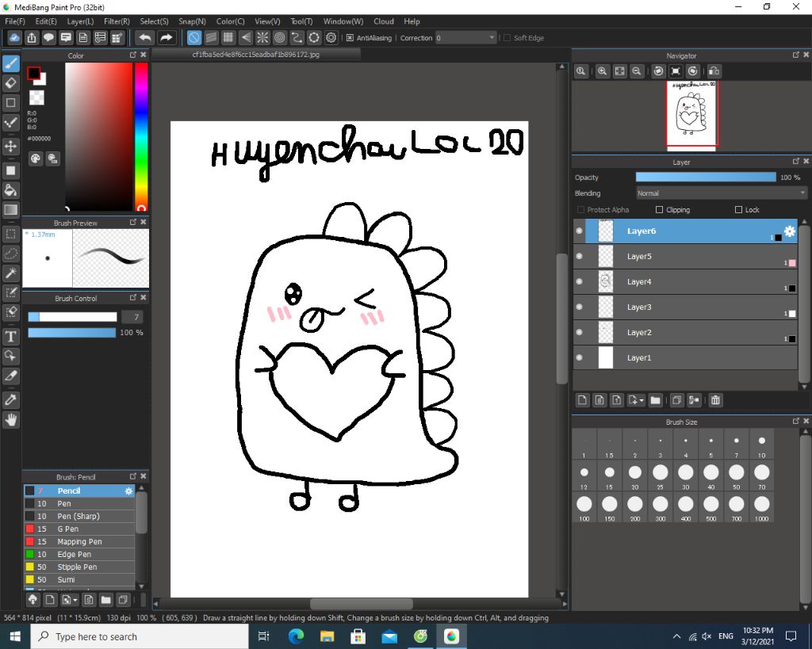Enable the layer Lock checkbox

738,210
